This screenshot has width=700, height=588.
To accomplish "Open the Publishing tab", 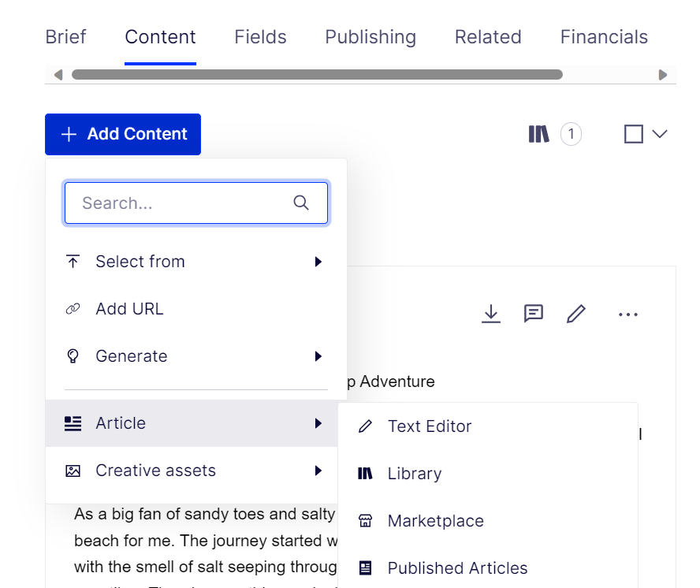I will [370, 37].
